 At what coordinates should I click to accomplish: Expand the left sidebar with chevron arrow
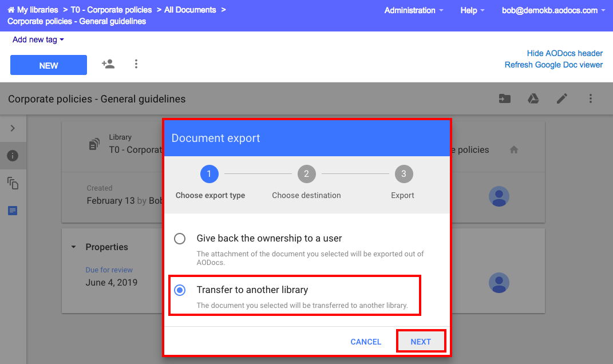13,128
